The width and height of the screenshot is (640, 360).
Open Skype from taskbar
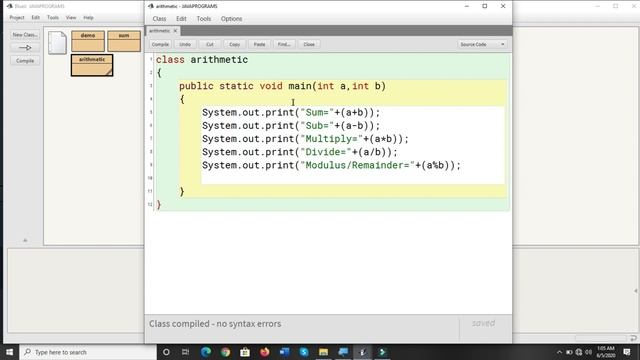coord(304,352)
